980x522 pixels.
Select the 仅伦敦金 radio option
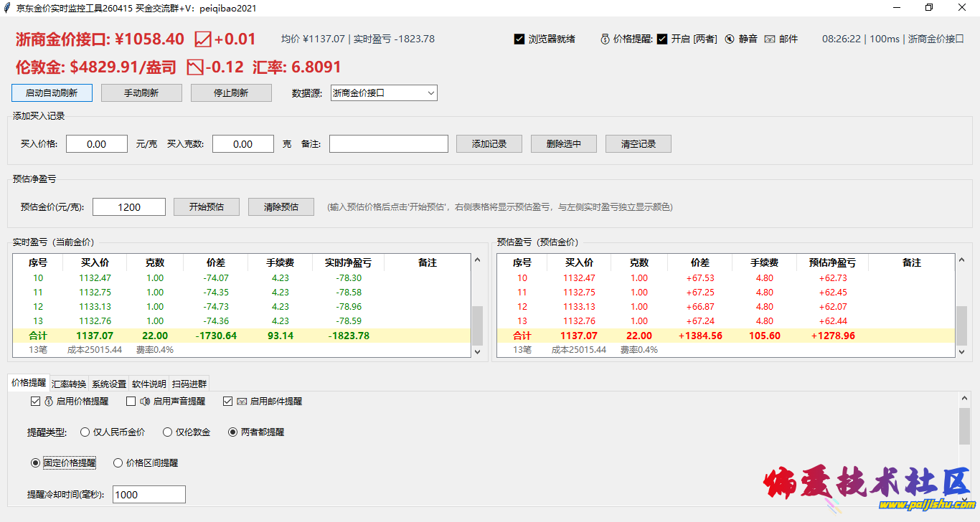(168, 432)
